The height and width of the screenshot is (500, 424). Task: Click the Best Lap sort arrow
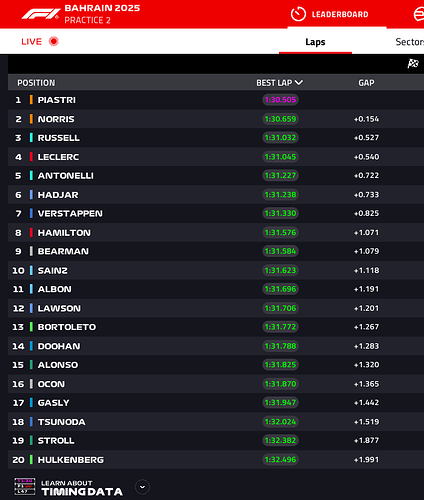coord(299,82)
